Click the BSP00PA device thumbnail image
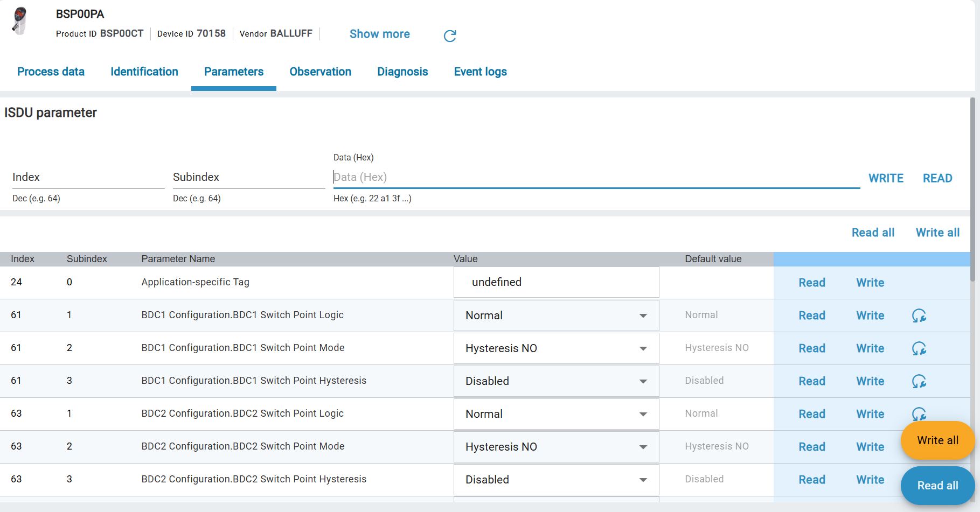 [x=20, y=22]
